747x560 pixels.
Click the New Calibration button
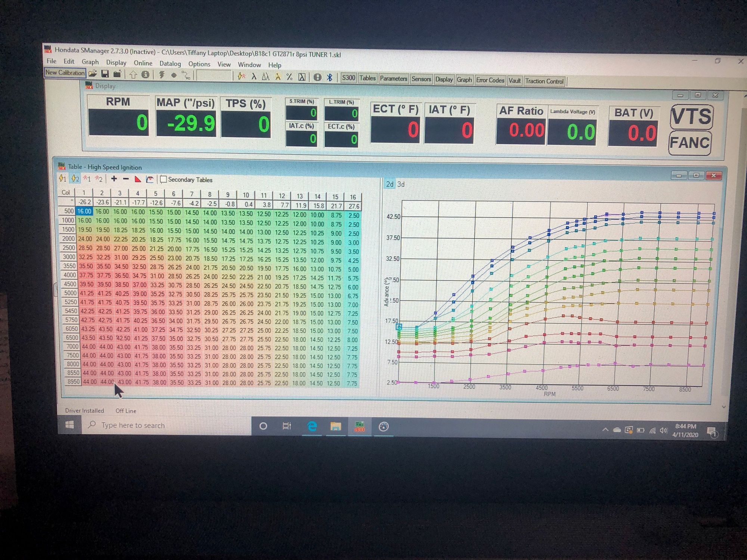65,72
